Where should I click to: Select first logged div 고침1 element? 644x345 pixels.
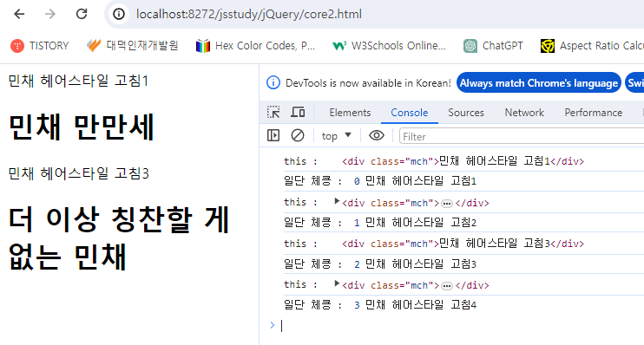click(x=463, y=161)
